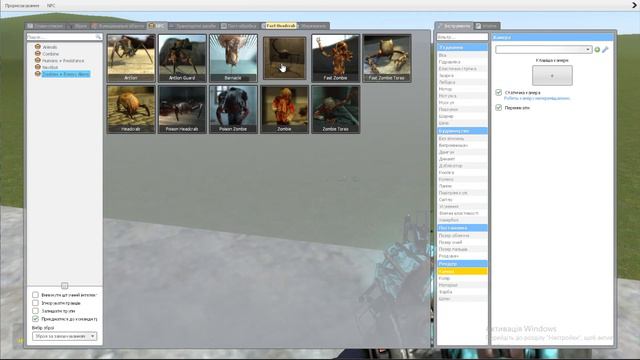Select the Колесо tool in list

[x=462, y=179]
